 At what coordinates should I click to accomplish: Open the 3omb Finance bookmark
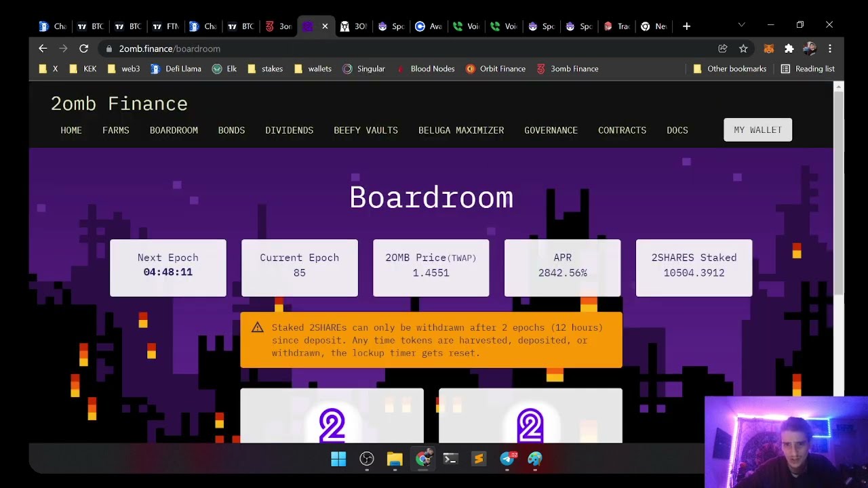(568, 68)
